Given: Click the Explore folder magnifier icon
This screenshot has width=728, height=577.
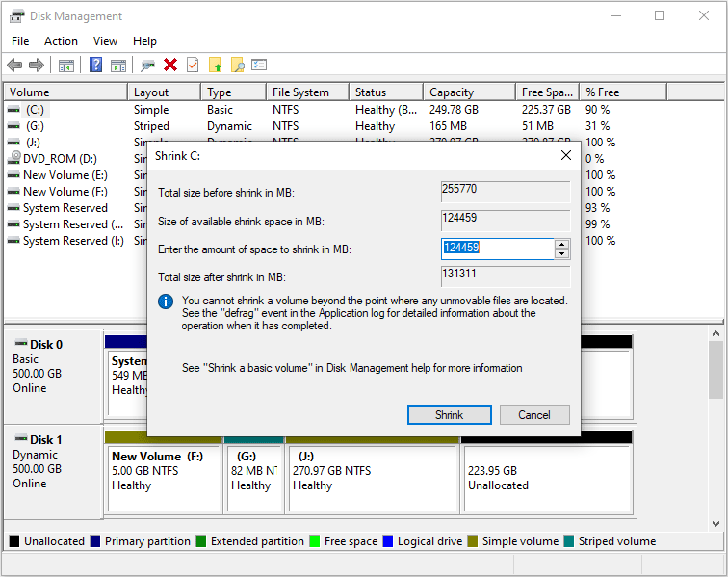Looking at the screenshot, I should [237, 65].
